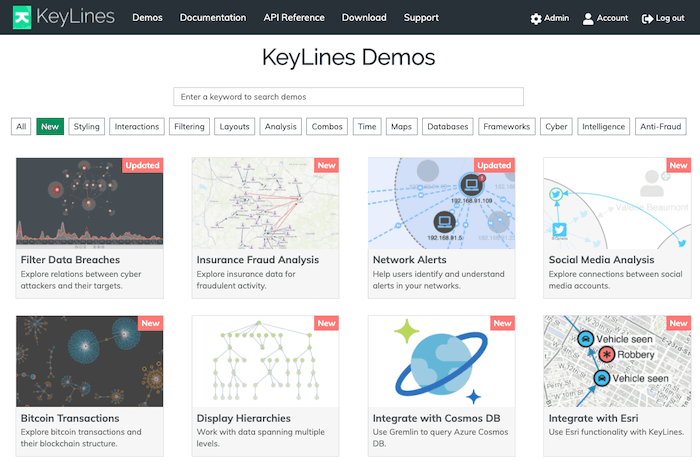
Task: Filter demos by Styling
Action: pyautogui.click(x=87, y=126)
